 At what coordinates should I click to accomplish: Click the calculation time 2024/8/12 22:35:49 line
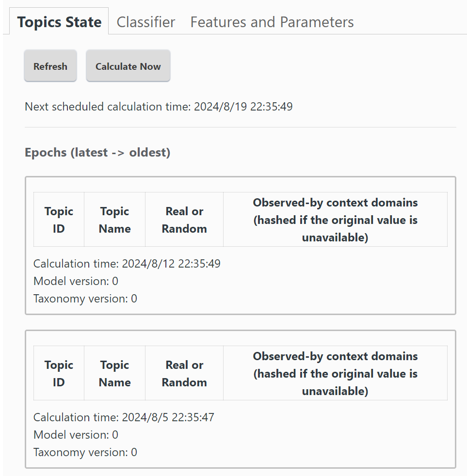pyautogui.click(x=127, y=264)
